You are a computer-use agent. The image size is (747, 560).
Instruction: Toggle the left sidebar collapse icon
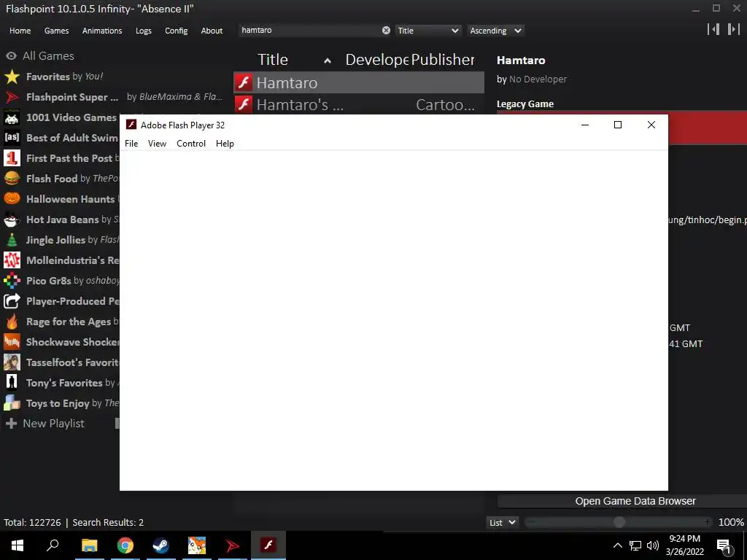point(713,29)
